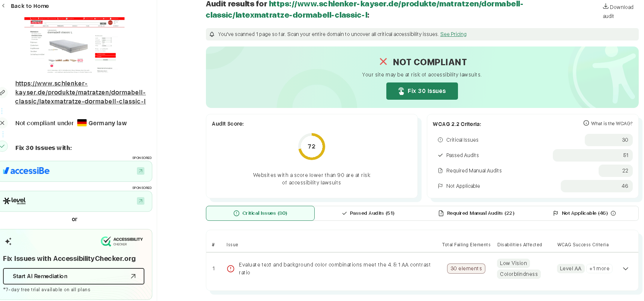The height and width of the screenshot is (301, 644).
Task: Show the +1 more WCAG criteria tag
Action: [x=599, y=268]
